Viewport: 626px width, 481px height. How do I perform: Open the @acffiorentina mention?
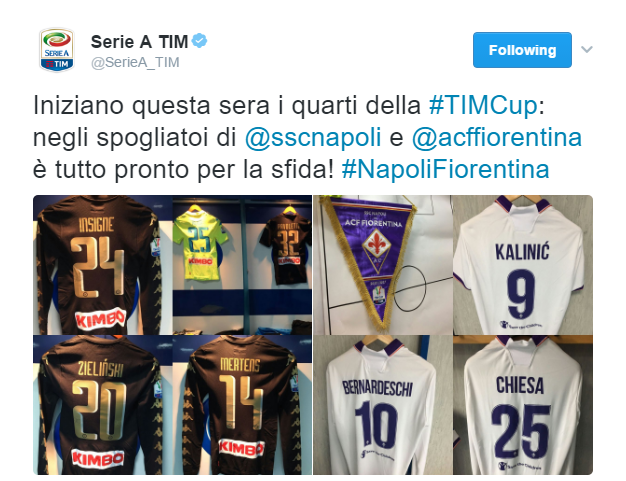(497, 137)
